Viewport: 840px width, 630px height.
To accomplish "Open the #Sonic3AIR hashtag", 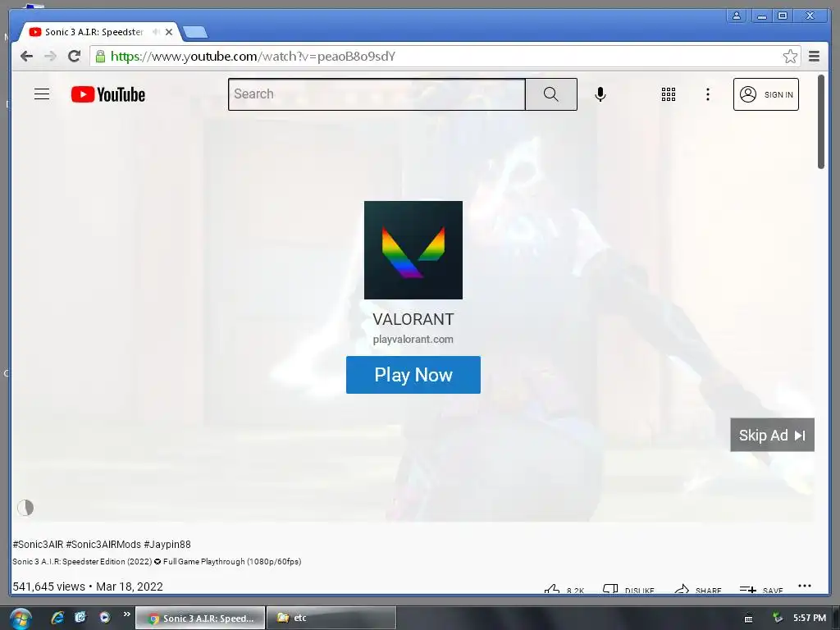I will 38,545.
